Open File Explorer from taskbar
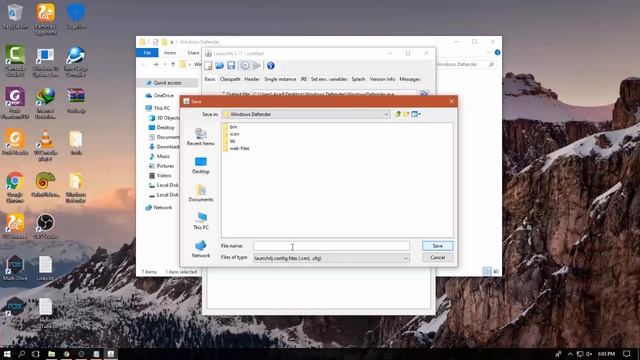 pos(51,354)
